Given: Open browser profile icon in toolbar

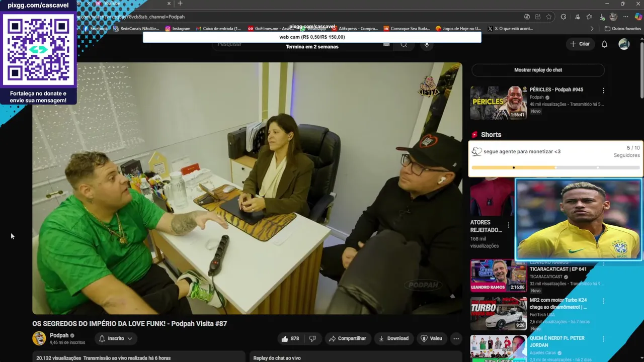Looking at the screenshot, I should (613, 17).
